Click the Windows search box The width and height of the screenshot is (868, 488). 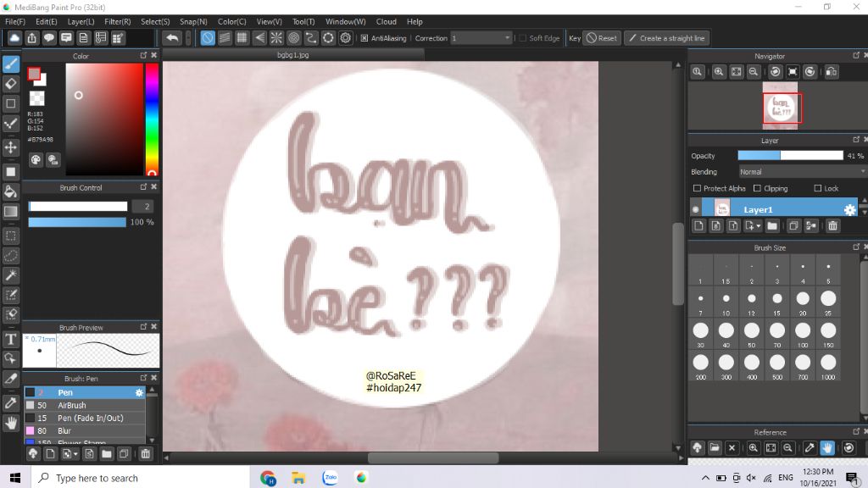click(x=138, y=478)
